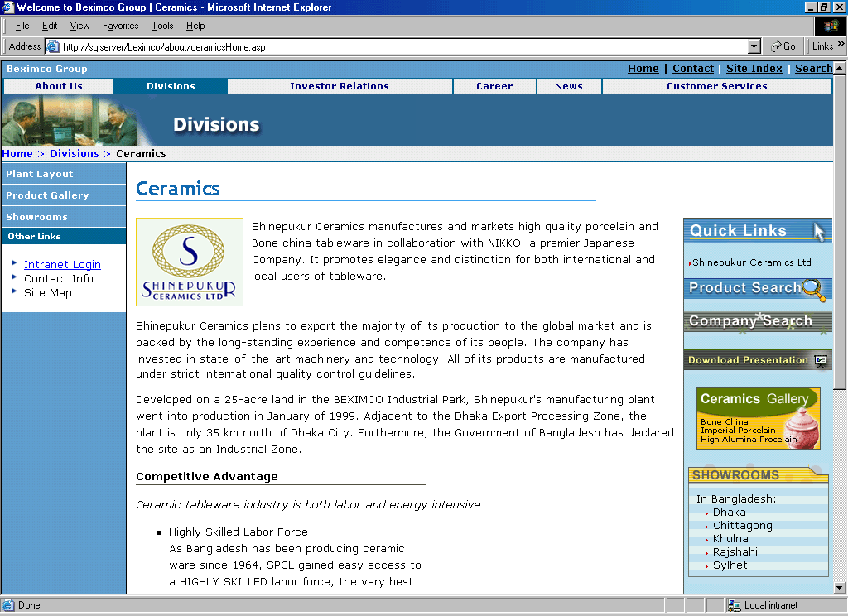Open the Ceramics Gallery banner
Screen dimensions: 848x616
[758, 418]
